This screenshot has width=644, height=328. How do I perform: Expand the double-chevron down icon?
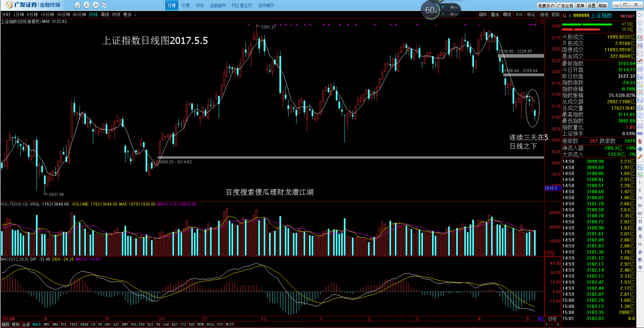(x=105, y=5)
